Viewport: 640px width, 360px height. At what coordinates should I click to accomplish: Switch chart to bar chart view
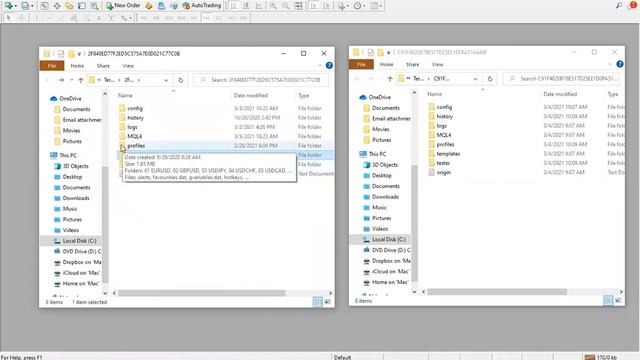coord(234,6)
